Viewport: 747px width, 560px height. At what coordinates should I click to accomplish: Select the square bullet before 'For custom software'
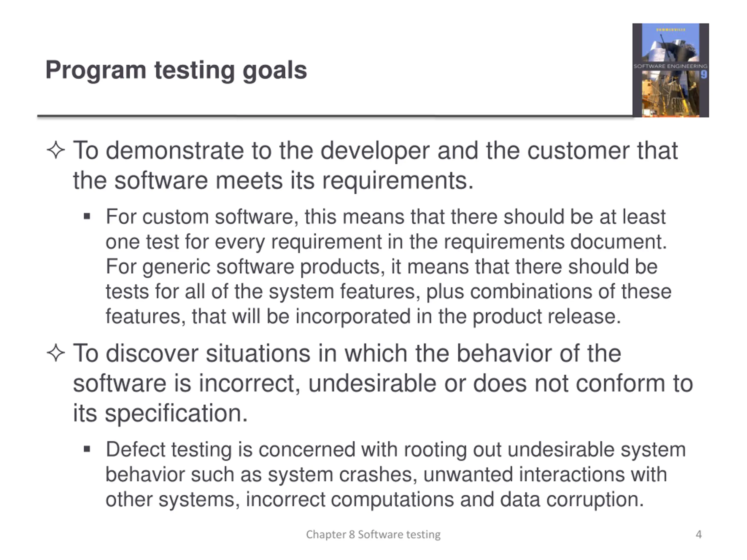pyautogui.click(x=87, y=216)
